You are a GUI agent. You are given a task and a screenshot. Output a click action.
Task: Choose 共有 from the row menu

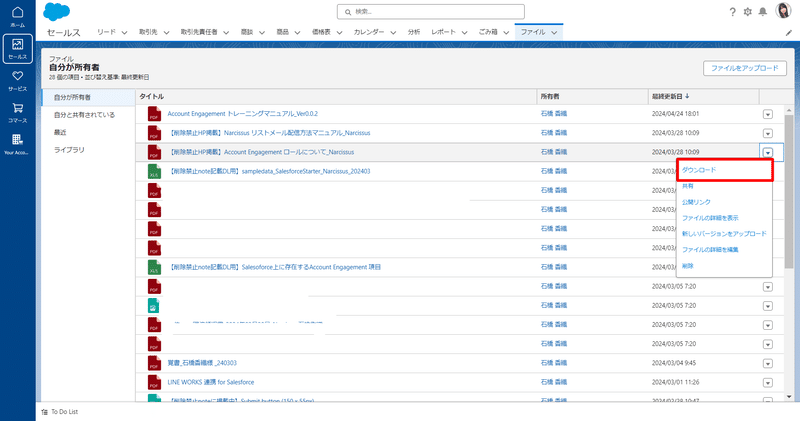click(688, 186)
